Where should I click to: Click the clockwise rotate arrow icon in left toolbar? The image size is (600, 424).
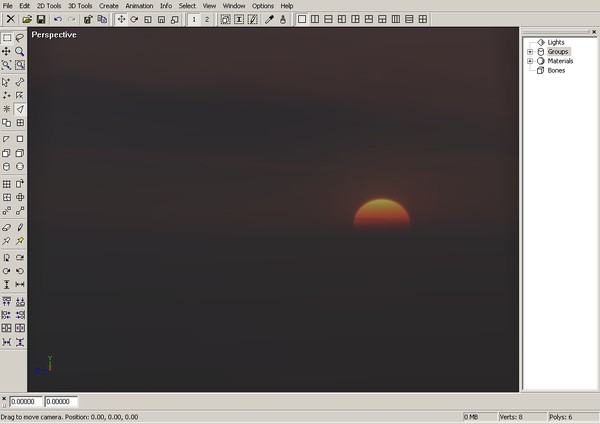[x=7, y=271]
